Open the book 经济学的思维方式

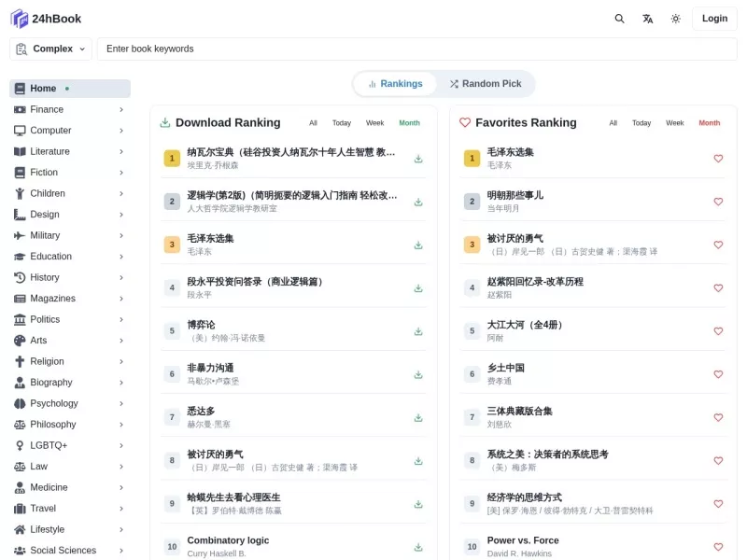[525, 497]
